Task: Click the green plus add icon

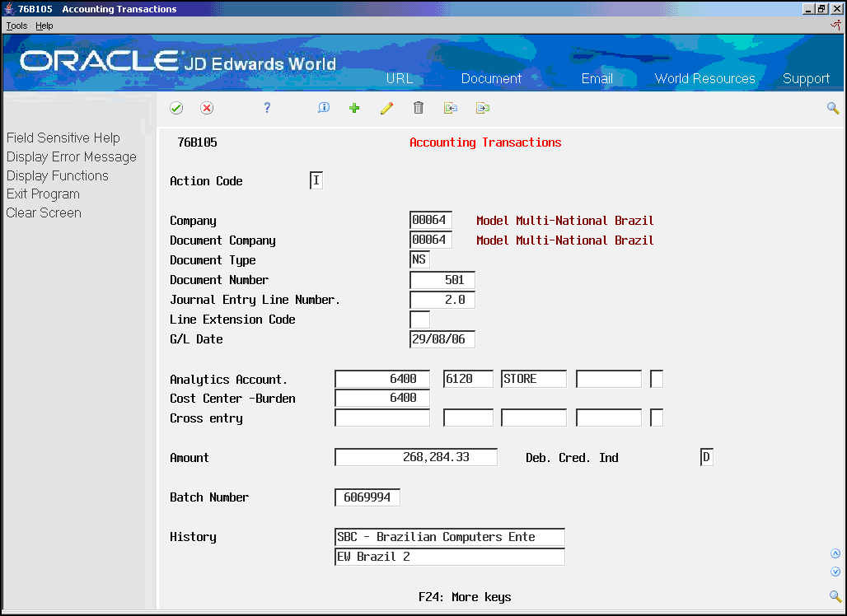Action: [354, 108]
